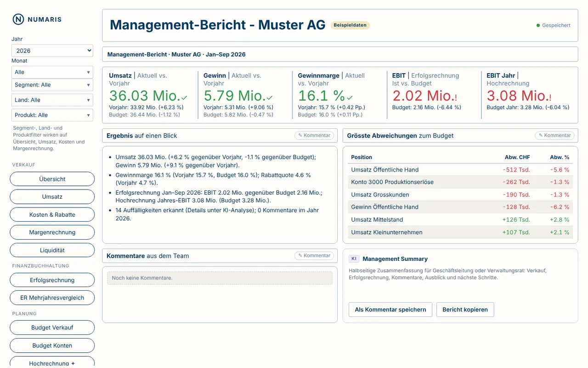588x368 pixels.
Task: Click the Management-Bericht Jan–Sep 2026 breadcrumb
Action: pyautogui.click(x=176, y=54)
